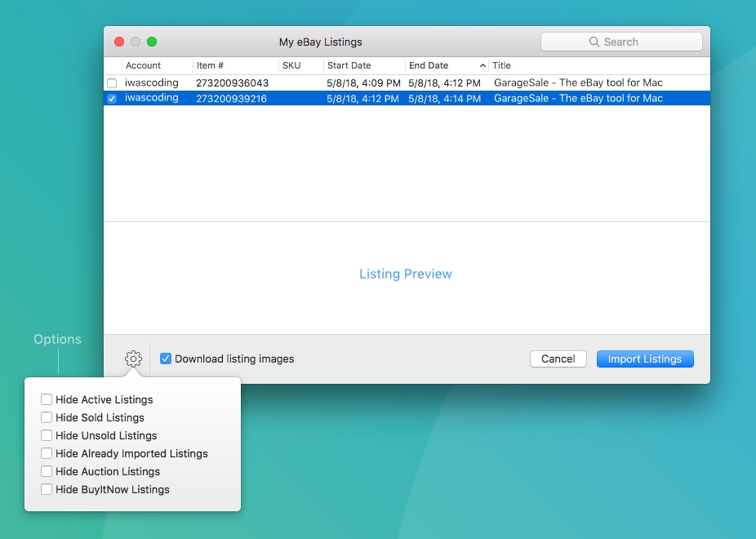The width and height of the screenshot is (756, 539).
Task: Click the GarageSale title in the highlighted row
Action: 578,98
